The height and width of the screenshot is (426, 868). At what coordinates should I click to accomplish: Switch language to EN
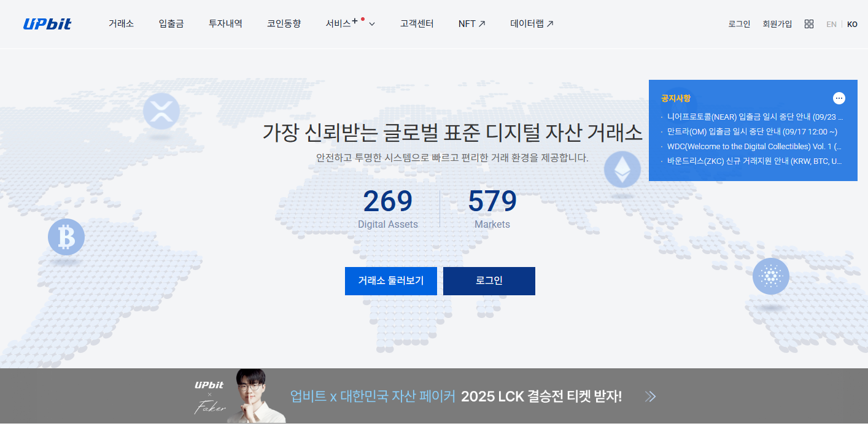[x=831, y=25]
